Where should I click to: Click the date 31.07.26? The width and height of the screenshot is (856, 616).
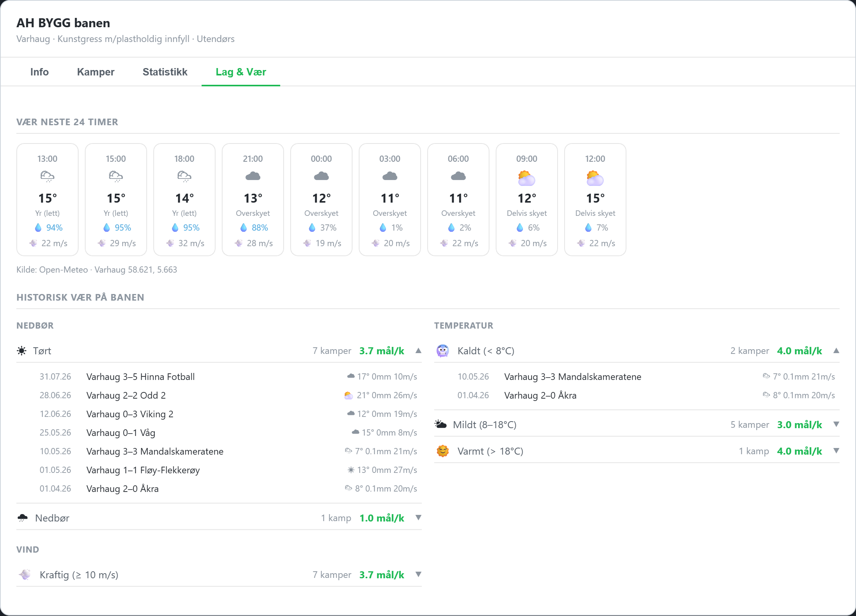tap(55, 377)
